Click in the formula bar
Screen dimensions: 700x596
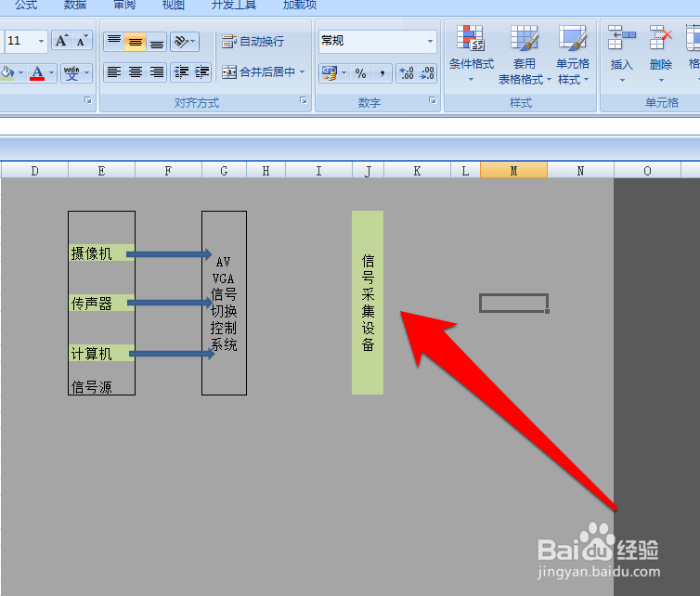(x=350, y=127)
